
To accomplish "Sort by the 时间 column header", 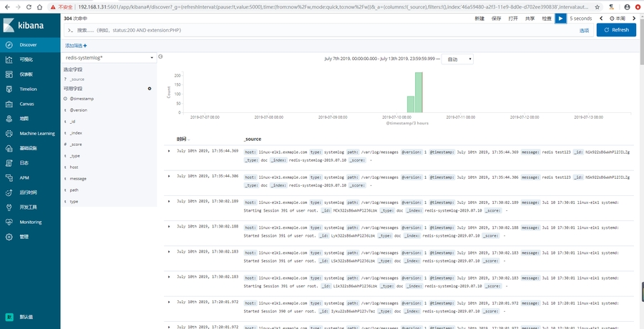I will (x=182, y=139).
